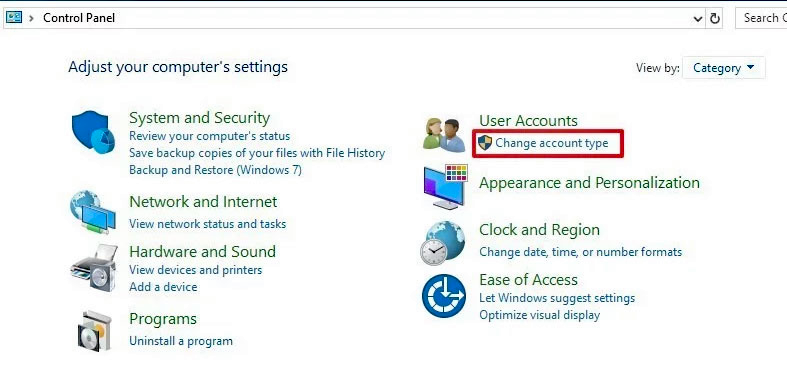Click the refresh button in address bar

(714, 19)
